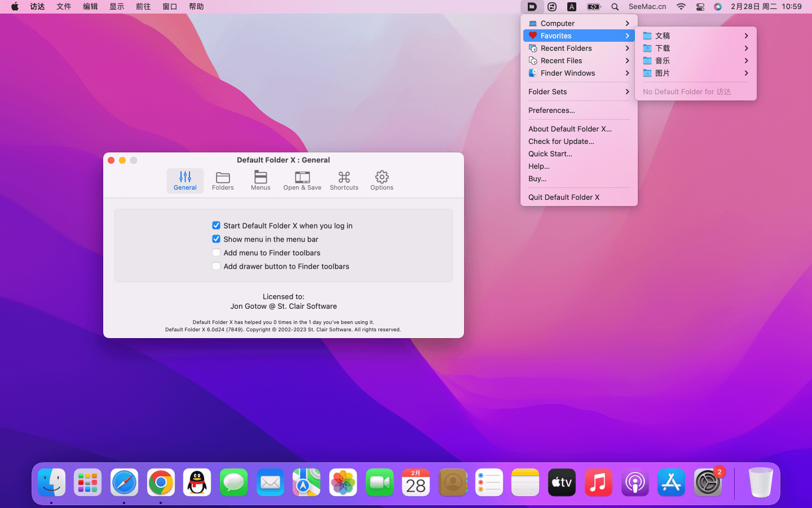Switch to the Menus preferences tab
812x508 pixels.
coord(261,181)
